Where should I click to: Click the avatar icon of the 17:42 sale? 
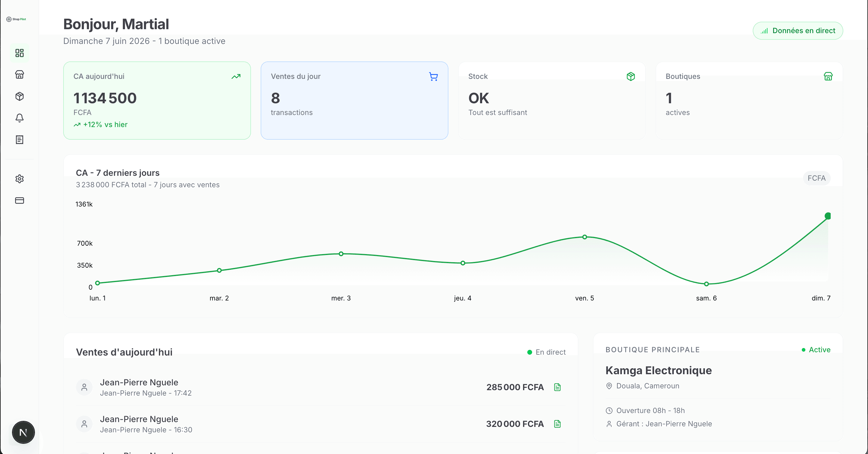click(84, 387)
